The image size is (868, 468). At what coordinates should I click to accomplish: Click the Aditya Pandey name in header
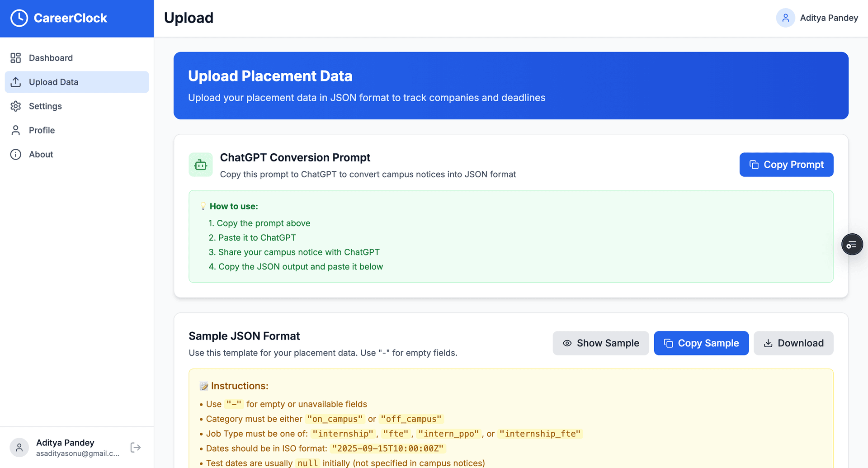(x=829, y=18)
